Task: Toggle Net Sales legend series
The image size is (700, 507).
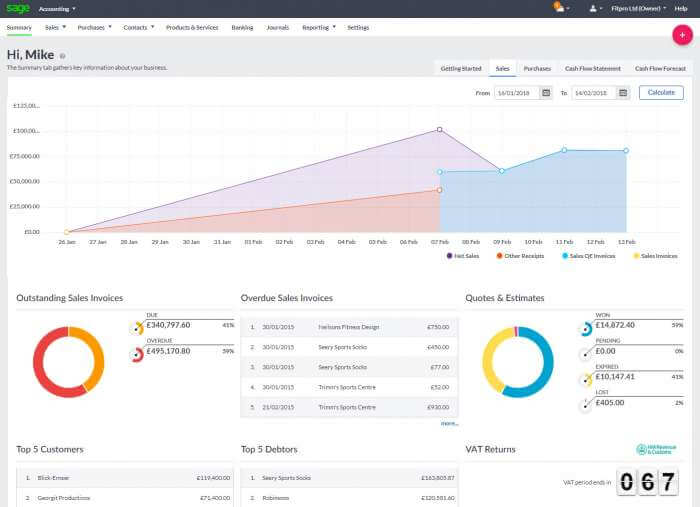Action: tap(462, 256)
